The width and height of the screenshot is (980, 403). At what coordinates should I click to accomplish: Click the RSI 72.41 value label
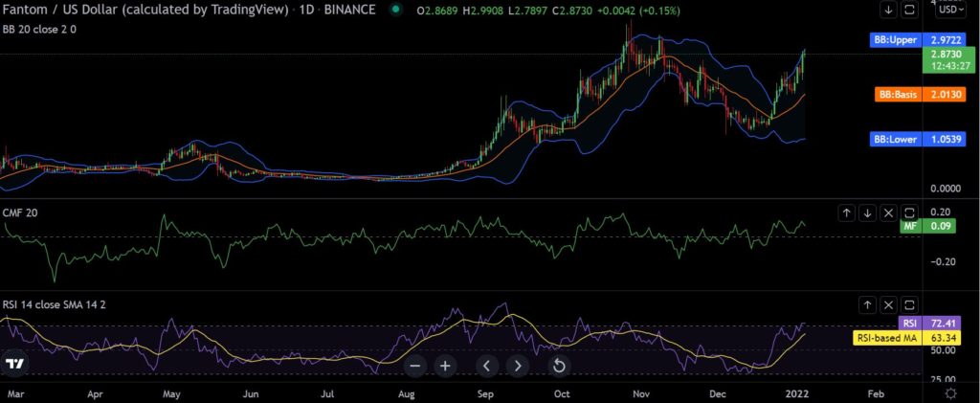coord(927,323)
